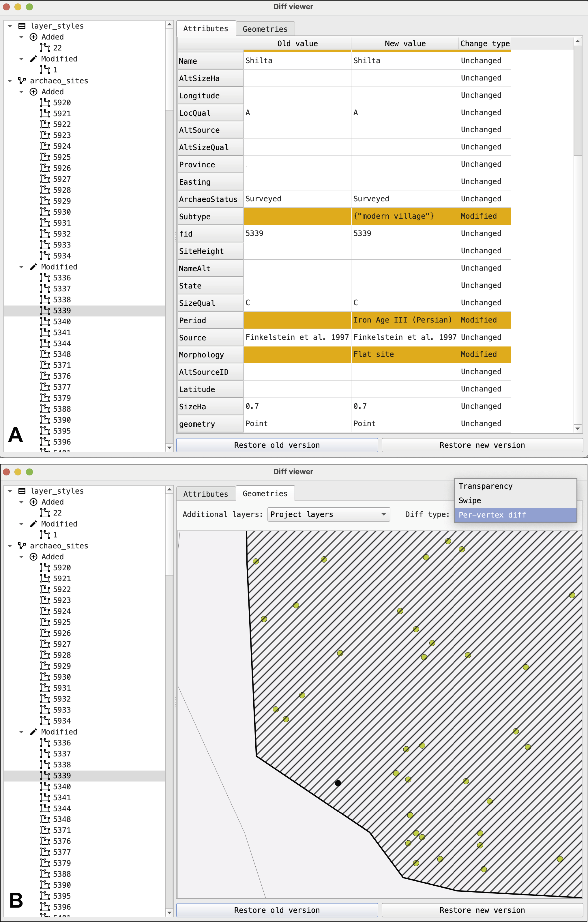
Task: Collapse the layer_styles node in window A
Action: pyautogui.click(x=10, y=26)
